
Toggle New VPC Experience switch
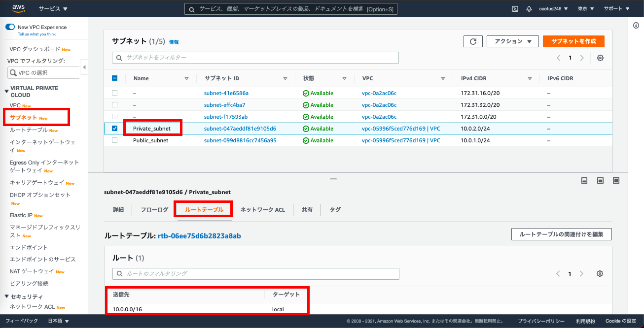click(10, 27)
